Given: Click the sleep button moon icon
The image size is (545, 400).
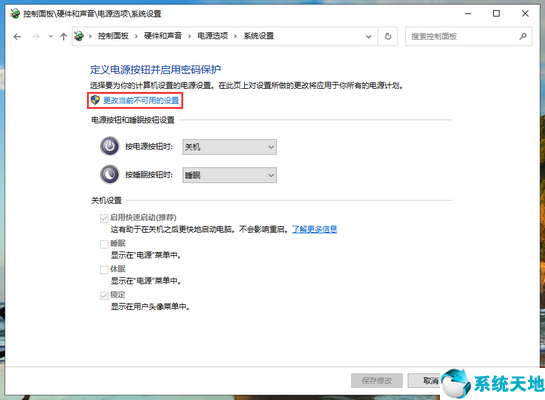Looking at the screenshot, I should pos(110,174).
